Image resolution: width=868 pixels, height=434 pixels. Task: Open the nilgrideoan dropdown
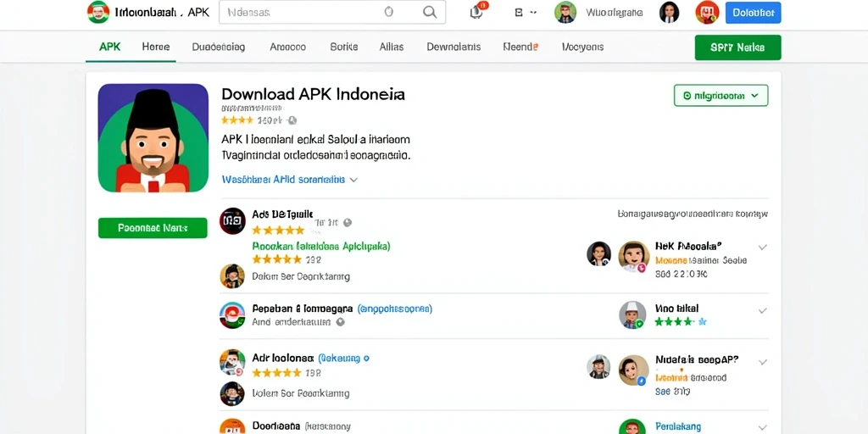click(x=721, y=95)
